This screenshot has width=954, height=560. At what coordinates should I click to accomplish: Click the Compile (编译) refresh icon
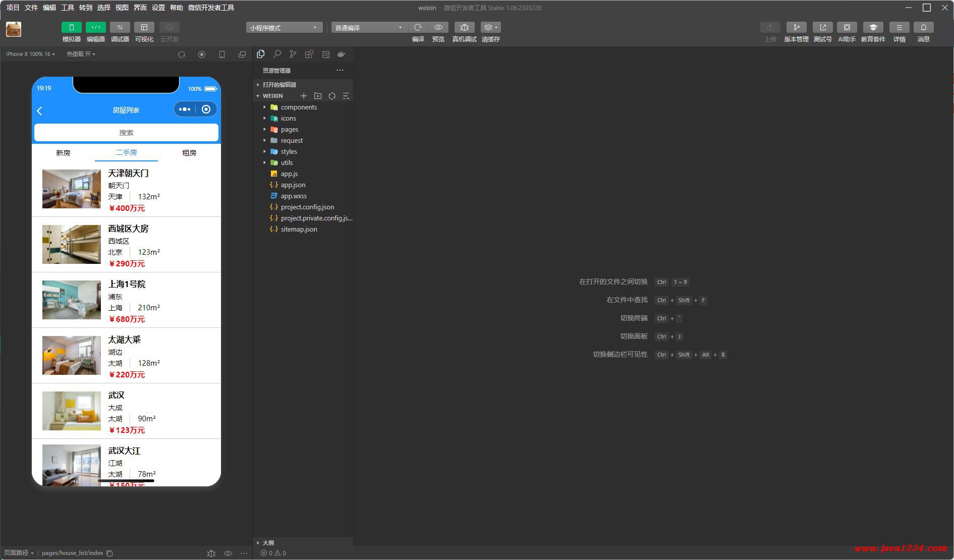(418, 28)
